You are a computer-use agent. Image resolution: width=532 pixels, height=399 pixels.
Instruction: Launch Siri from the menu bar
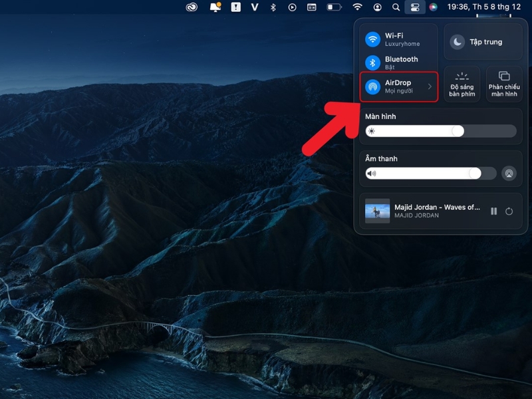(x=434, y=7)
